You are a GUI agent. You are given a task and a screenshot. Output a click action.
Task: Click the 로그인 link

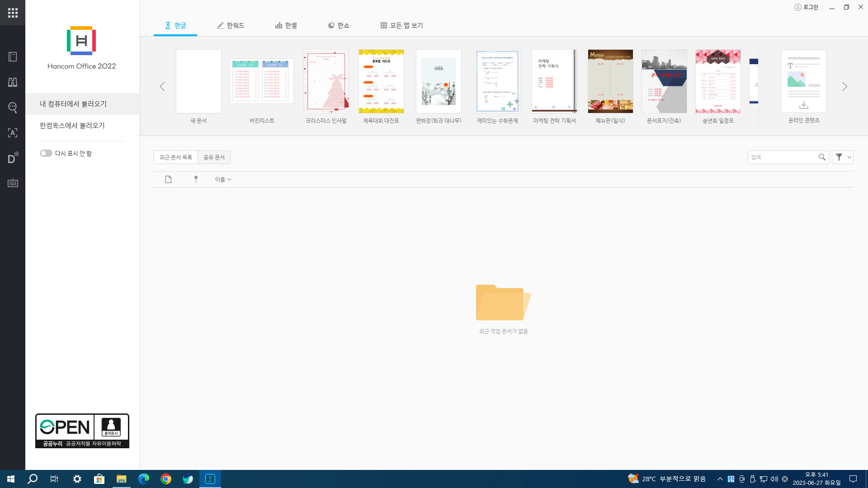click(807, 7)
